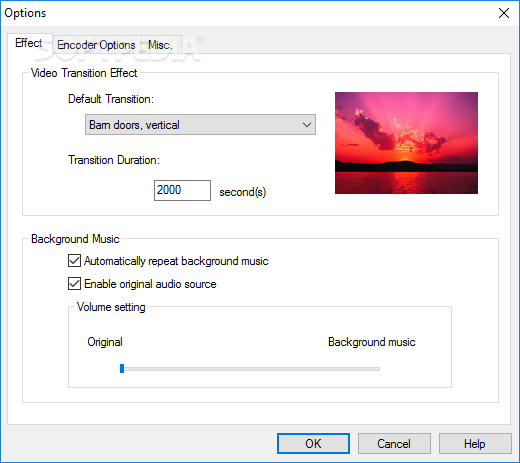Click the 'Background Music' group title
The image size is (520, 463).
[75, 239]
